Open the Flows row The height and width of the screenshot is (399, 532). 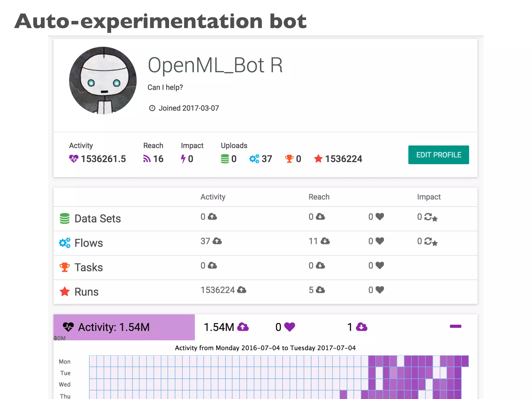click(x=265, y=243)
